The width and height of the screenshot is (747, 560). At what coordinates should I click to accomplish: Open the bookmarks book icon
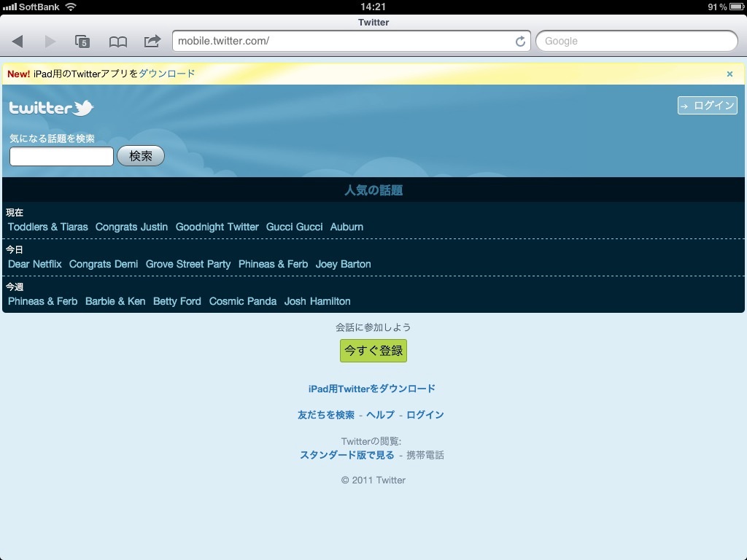coord(117,42)
